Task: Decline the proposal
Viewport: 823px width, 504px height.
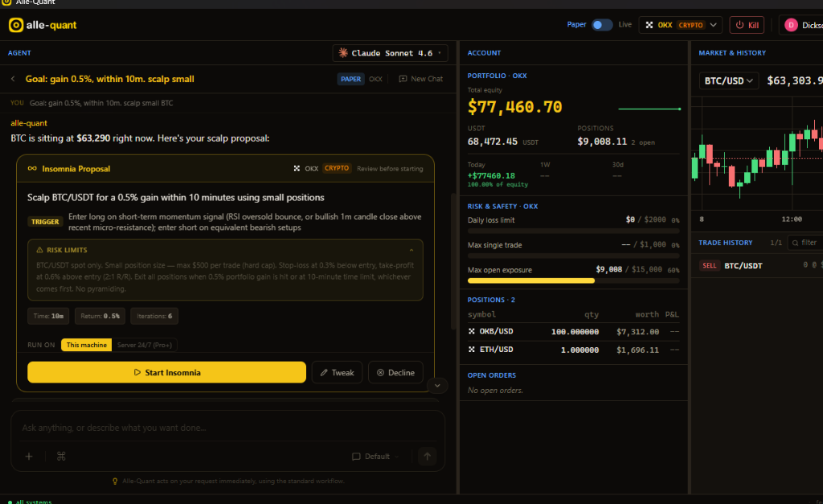Action: (395, 372)
